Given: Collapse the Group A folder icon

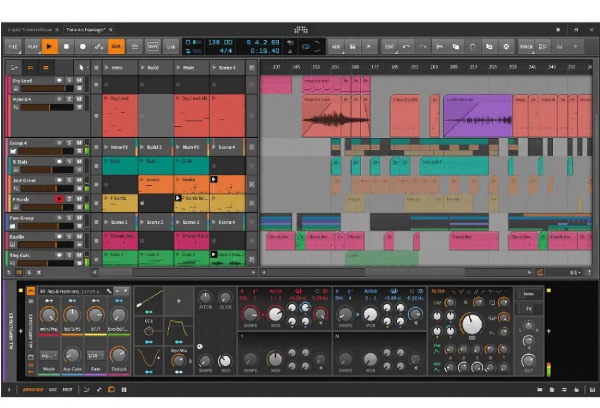Looking at the screenshot, I should 13,151.
